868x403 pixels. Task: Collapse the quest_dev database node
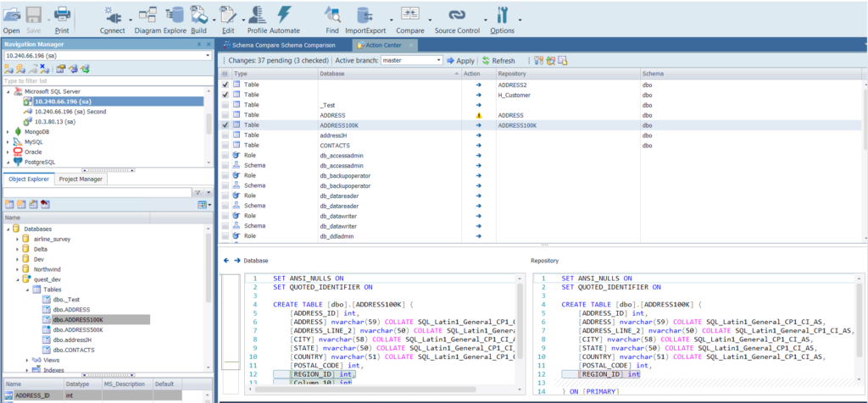[17, 279]
